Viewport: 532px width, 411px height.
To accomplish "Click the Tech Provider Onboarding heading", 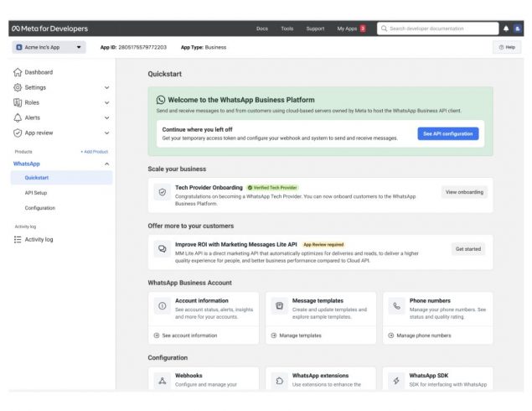I will (x=209, y=188).
